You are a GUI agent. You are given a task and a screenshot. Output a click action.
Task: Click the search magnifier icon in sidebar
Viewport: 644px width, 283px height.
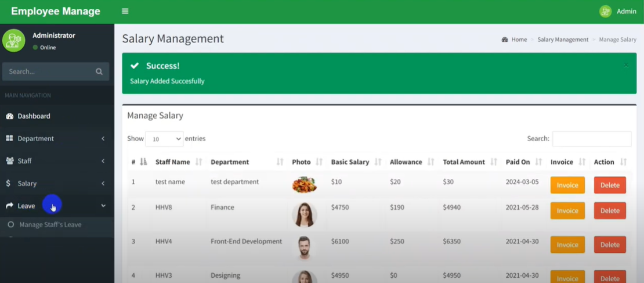click(x=99, y=71)
